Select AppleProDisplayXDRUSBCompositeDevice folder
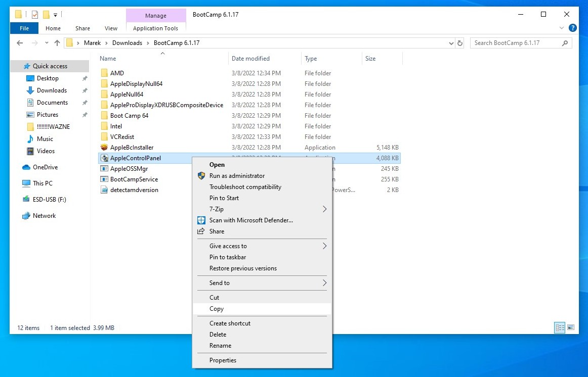The image size is (588, 377). coord(166,105)
